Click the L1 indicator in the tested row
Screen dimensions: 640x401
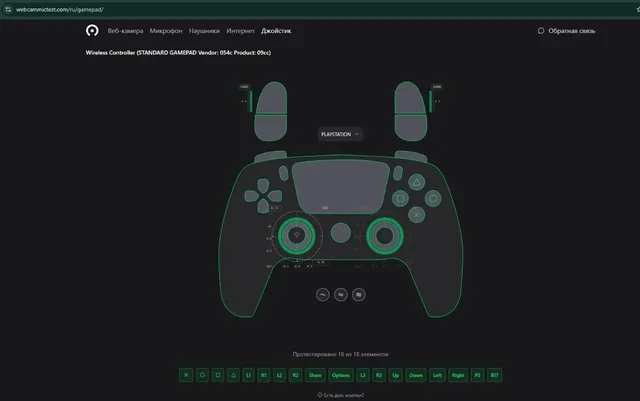(249, 375)
